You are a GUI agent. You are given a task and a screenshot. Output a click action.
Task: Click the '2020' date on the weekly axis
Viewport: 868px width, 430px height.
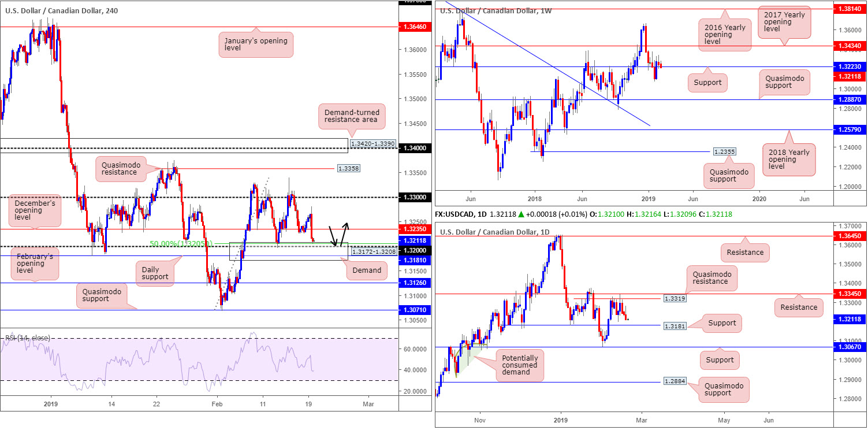[x=759, y=197]
